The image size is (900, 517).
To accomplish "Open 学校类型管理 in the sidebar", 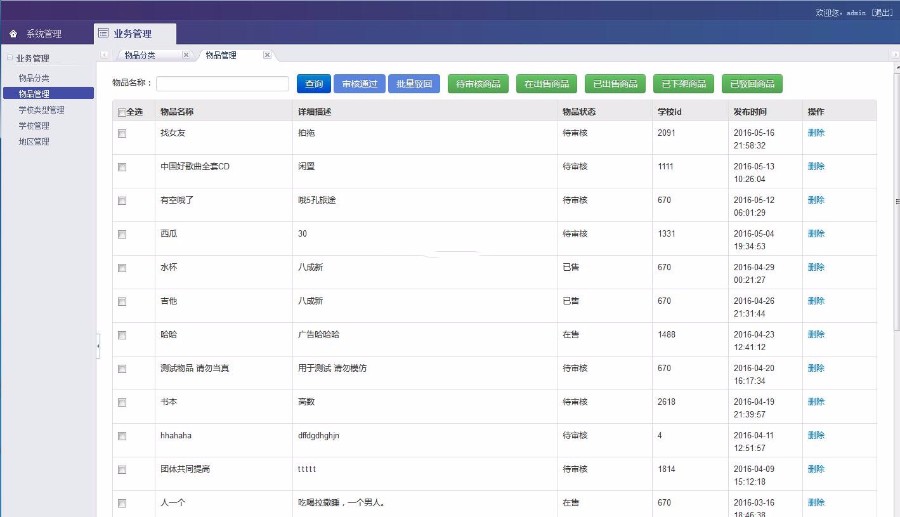I will 41,110.
